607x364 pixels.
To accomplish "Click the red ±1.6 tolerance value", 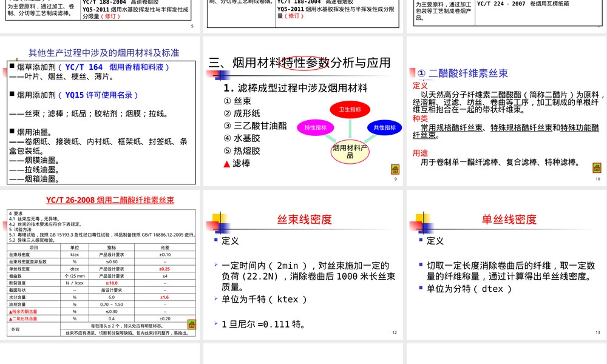I will pyautogui.click(x=164, y=297).
